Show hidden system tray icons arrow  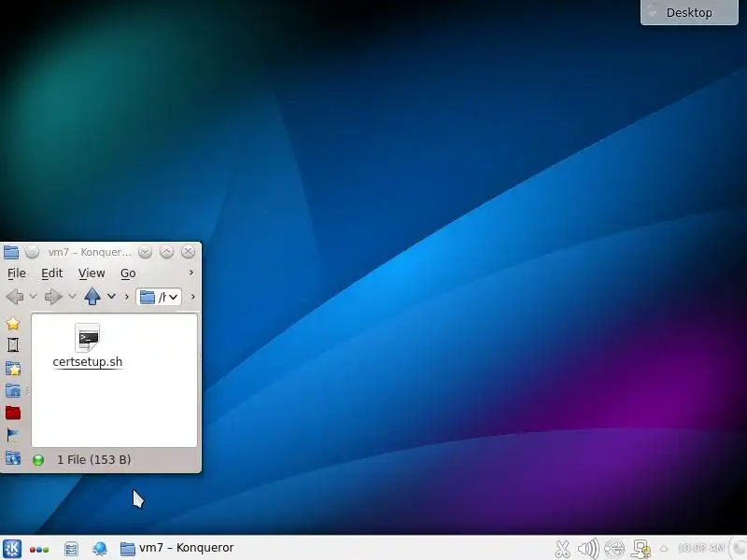664,549
